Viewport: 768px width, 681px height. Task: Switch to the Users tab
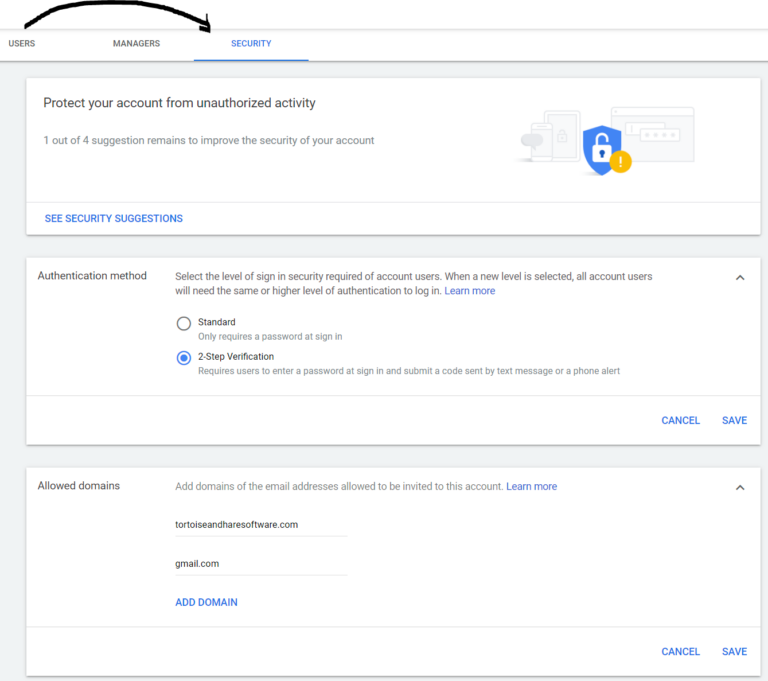tap(22, 44)
